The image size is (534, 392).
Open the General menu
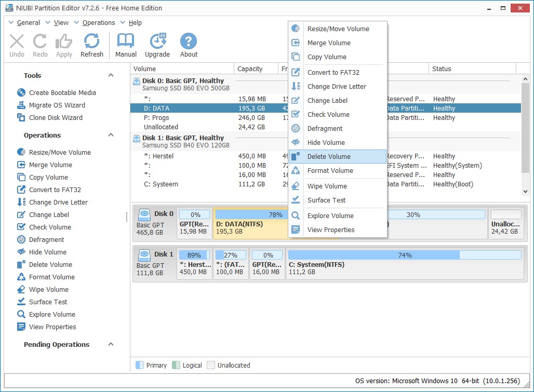click(x=28, y=23)
